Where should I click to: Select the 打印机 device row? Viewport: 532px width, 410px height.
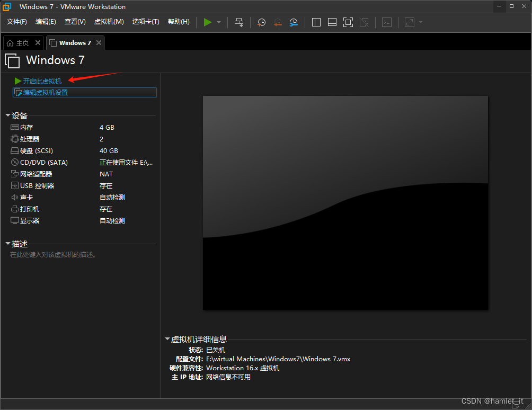pos(83,209)
